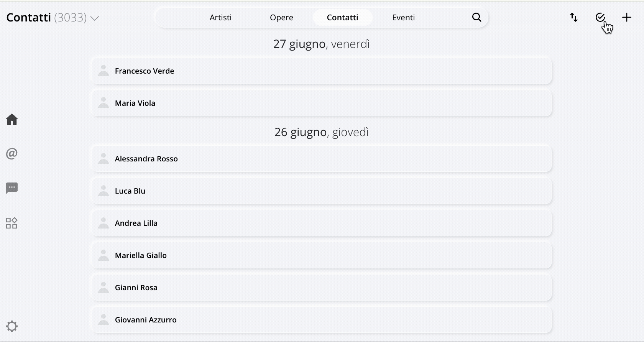This screenshot has width=644, height=342.
Task: Open contact Gianni Rosa
Action: tap(322, 288)
